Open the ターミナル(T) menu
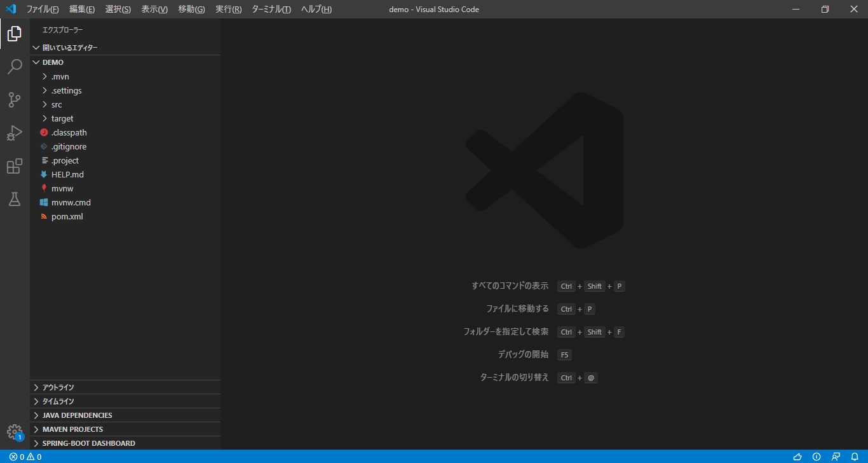 pyautogui.click(x=271, y=10)
